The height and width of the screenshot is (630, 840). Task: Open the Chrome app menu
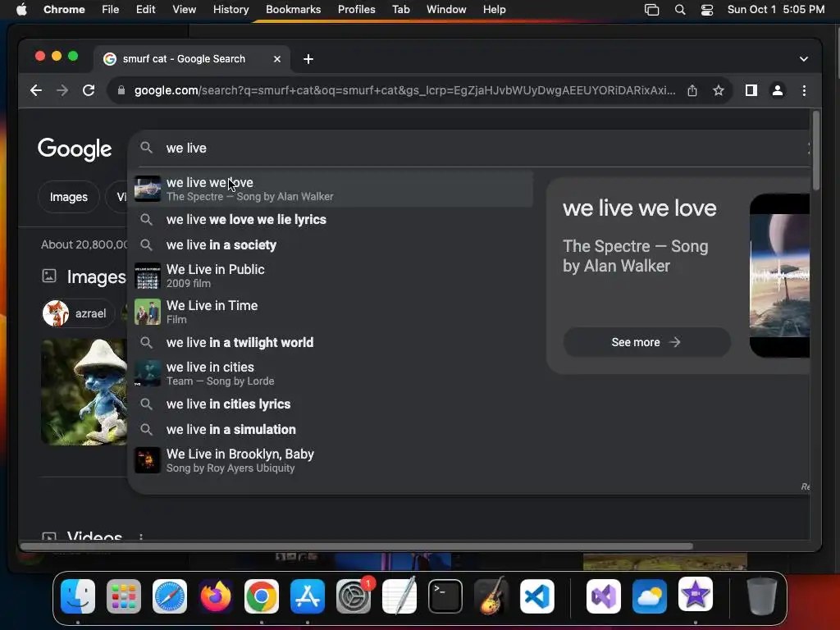tap(64, 10)
